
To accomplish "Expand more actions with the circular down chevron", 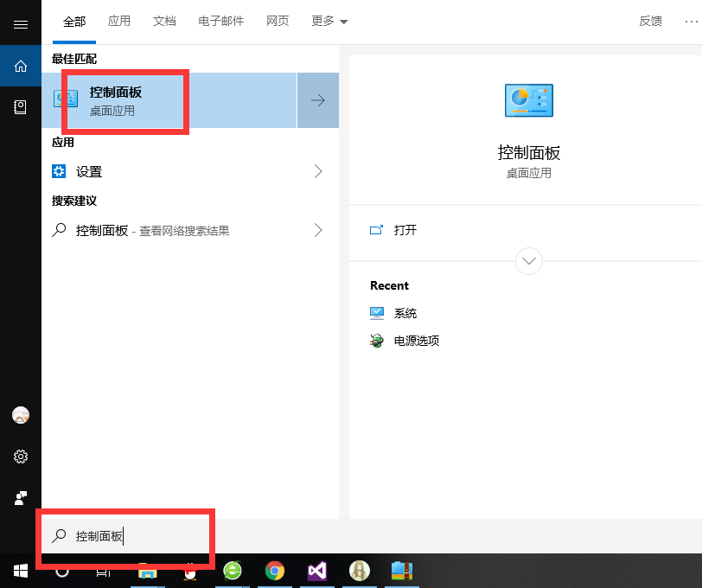I will [529, 261].
